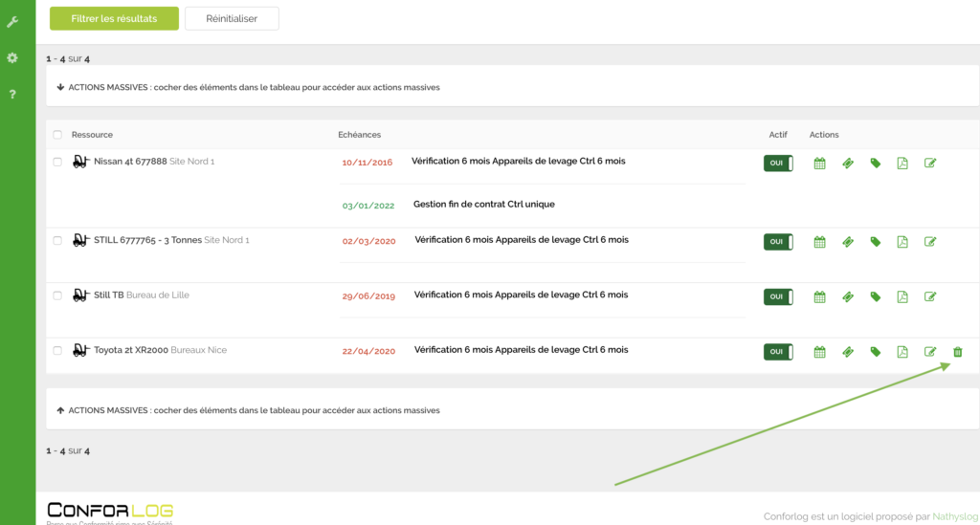The height and width of the screenshot is (525, 980).
Task: Edit the STILL 6777765 - 3 Tonnes resource
Action: (929, 242)
